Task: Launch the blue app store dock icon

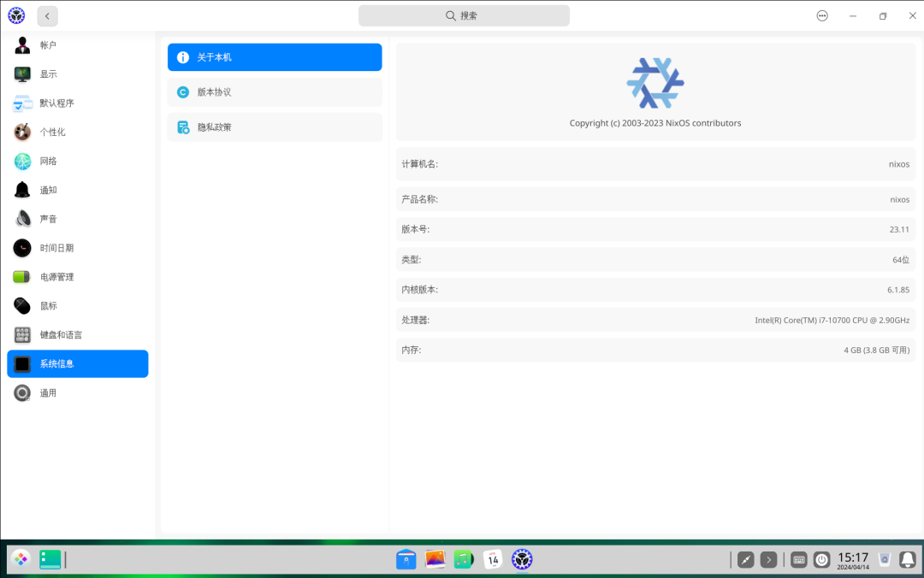Action: coord(406,559)
